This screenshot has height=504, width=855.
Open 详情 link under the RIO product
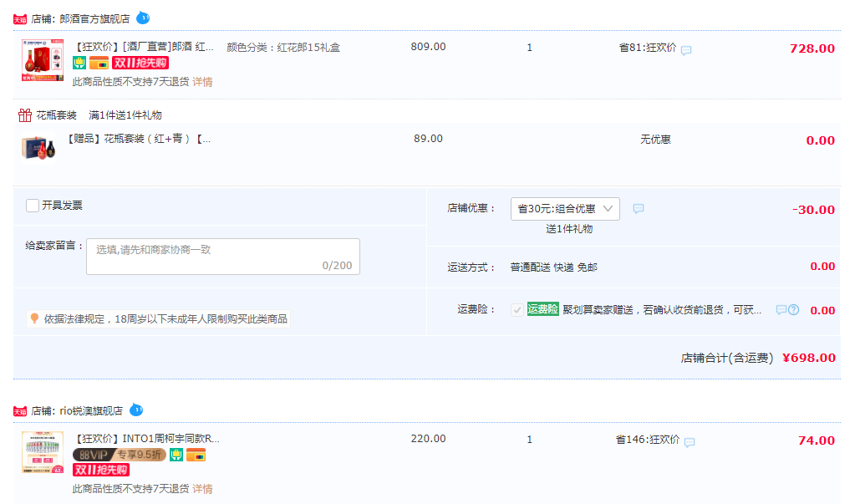(x=202, y=489)
